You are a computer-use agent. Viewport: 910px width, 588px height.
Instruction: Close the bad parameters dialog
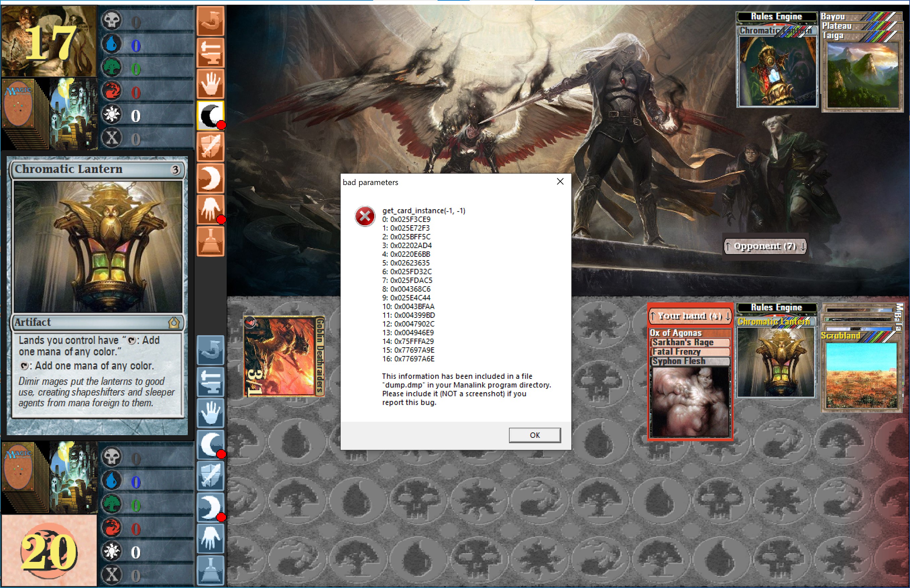[x=560, y=181]
